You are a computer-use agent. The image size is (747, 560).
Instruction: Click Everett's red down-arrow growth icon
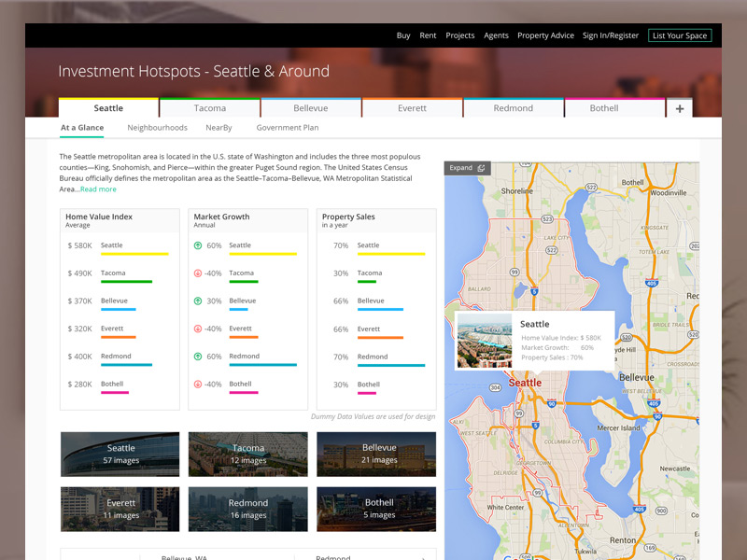198,329
